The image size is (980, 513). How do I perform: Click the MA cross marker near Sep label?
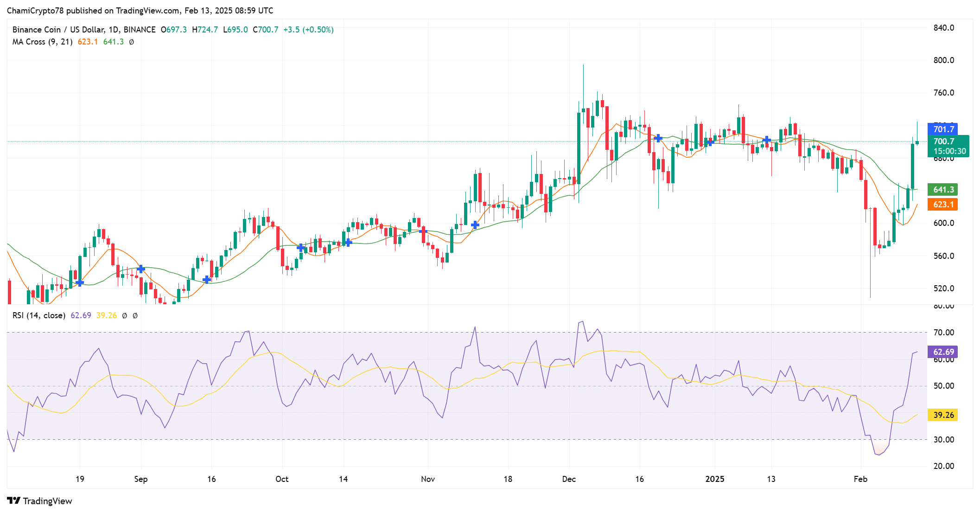point(141,269)
